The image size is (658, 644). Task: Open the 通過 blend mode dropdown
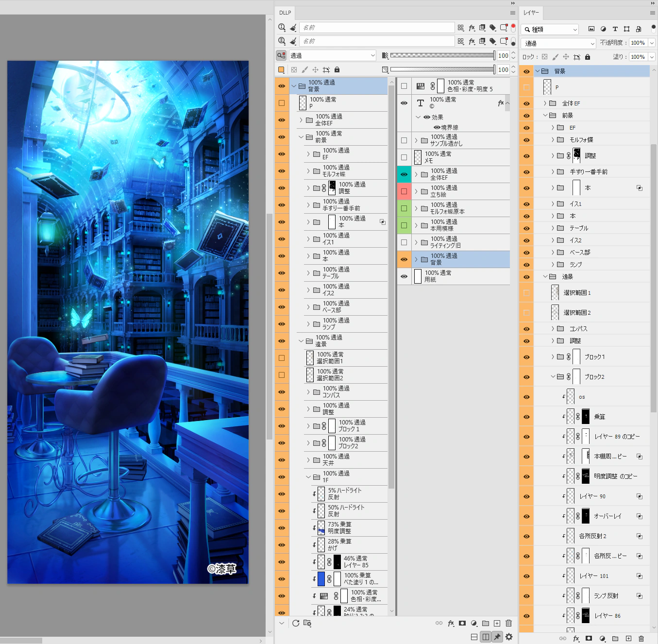tap(557, 43)
